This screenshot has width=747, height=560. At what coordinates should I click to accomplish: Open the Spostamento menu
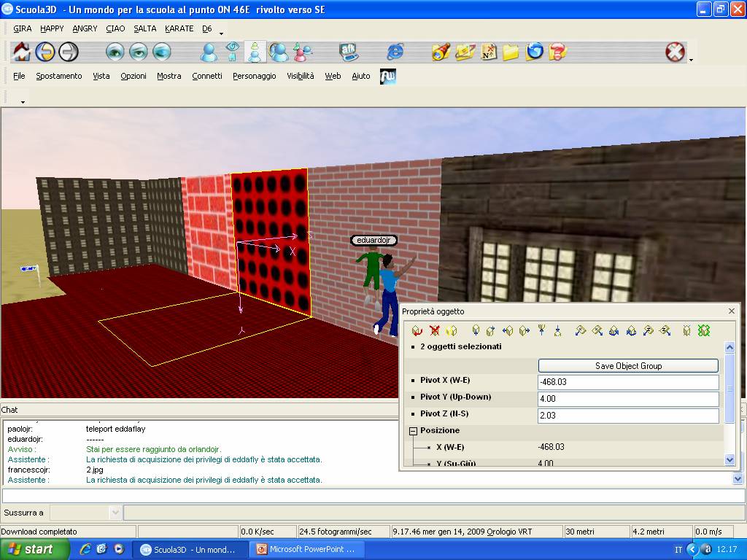click(59, 76)
